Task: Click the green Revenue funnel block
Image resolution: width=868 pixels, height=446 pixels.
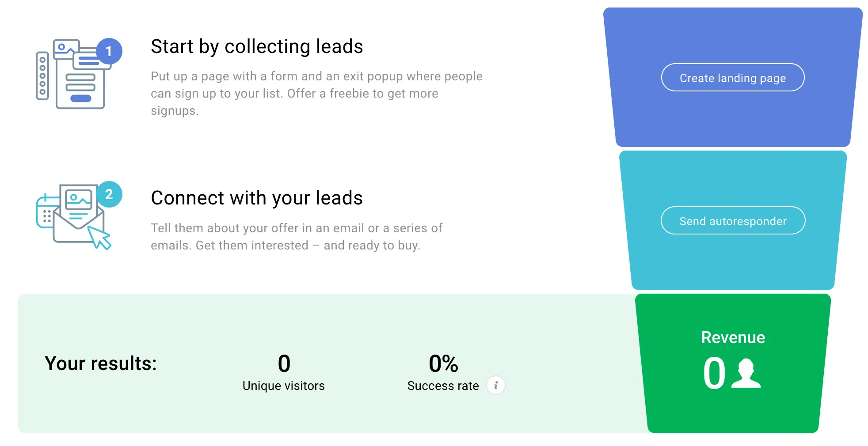Action: click(x=733, y=363)
